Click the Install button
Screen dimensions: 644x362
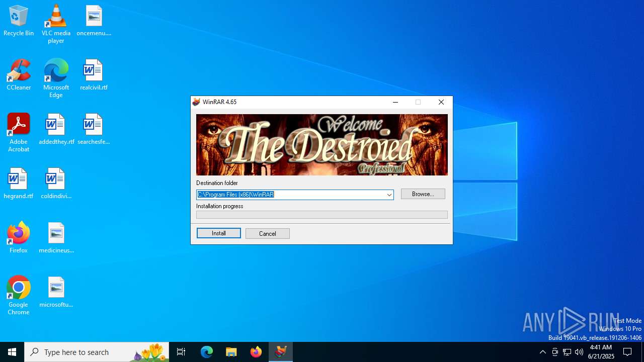[219, 233]
